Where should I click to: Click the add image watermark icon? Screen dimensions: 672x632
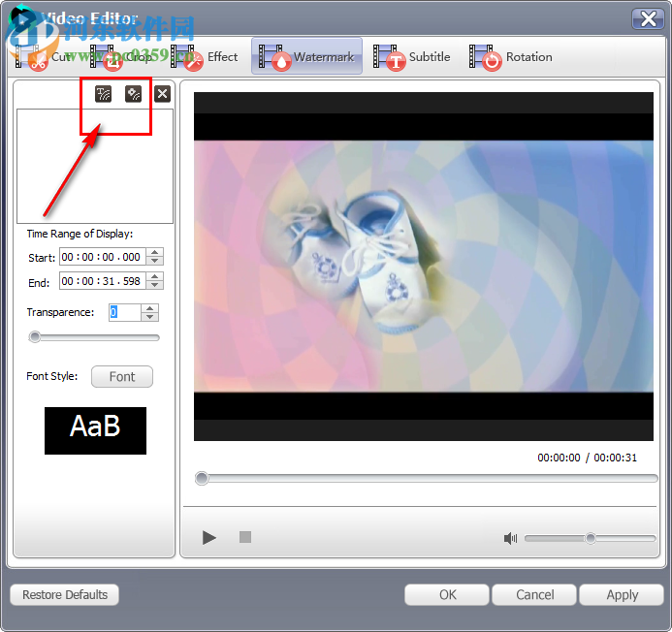point(133,94)
